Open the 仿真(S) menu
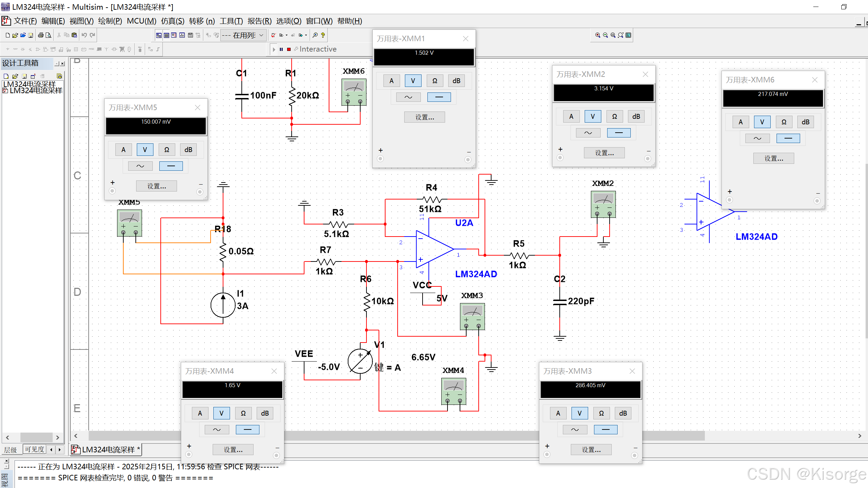 click(x=172, y=21)
